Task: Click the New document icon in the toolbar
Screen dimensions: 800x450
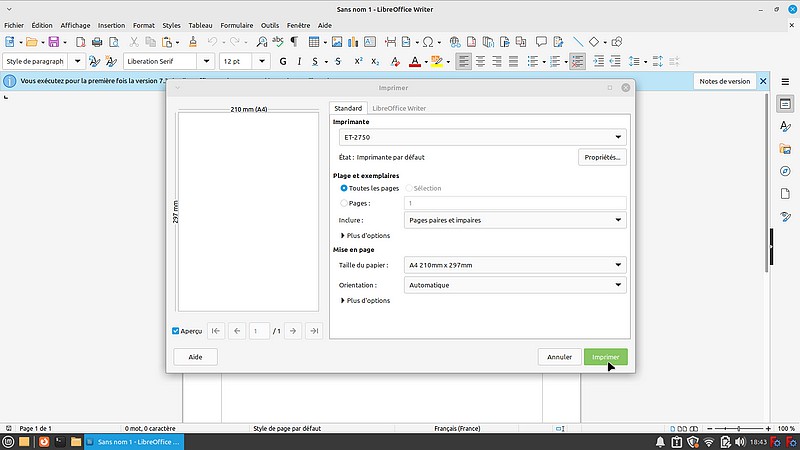Action: pos(10,42)
